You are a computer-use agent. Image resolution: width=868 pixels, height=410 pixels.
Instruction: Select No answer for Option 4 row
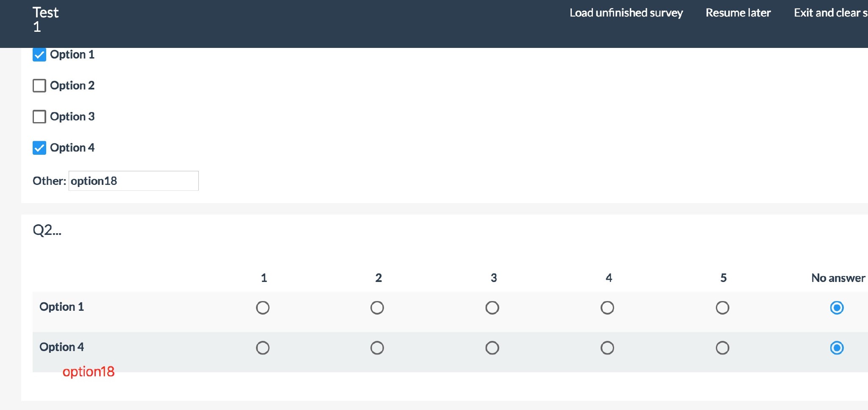coord(837,348)
